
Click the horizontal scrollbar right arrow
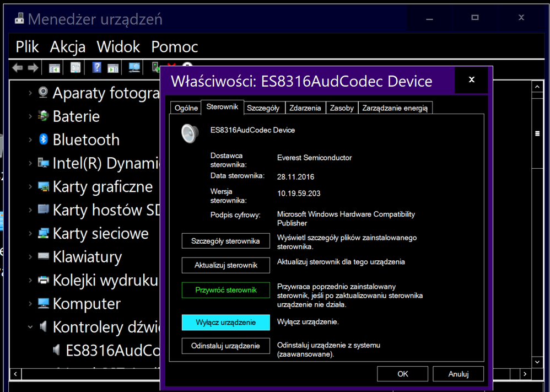[525, 374]
